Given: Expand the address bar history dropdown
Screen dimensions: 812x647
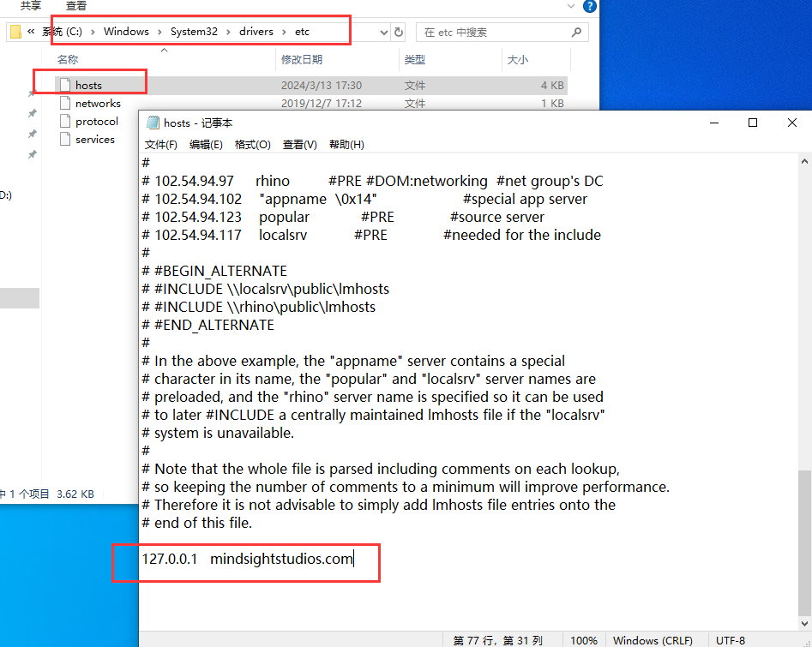Looking at the screenshot, I should (383, 33).
